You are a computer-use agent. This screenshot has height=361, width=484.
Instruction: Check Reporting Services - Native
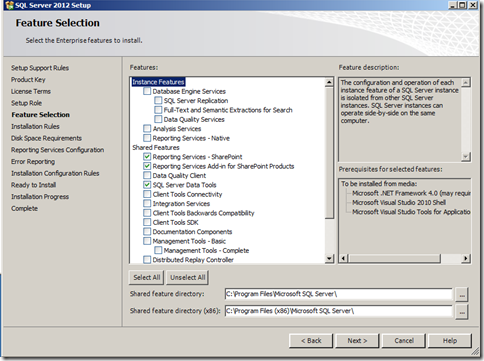147,138
